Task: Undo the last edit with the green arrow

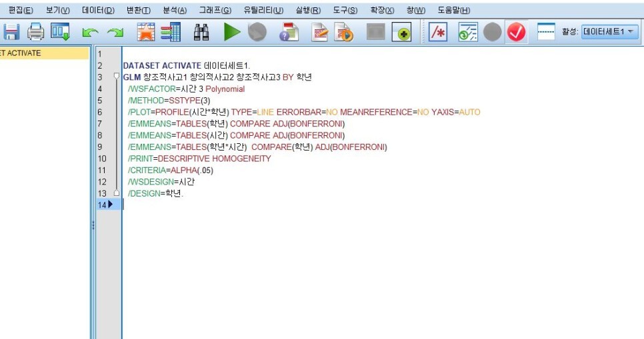Action: (x=90, y=33)
